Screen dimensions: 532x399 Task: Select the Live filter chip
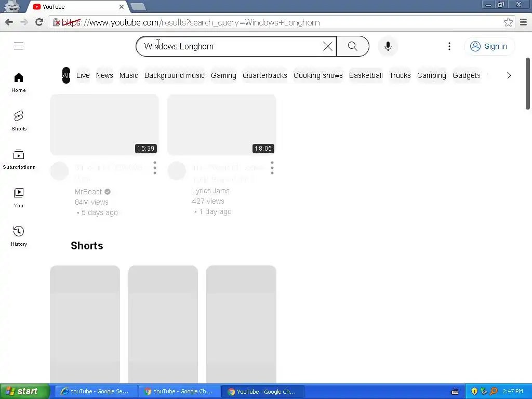pos(83,75)
